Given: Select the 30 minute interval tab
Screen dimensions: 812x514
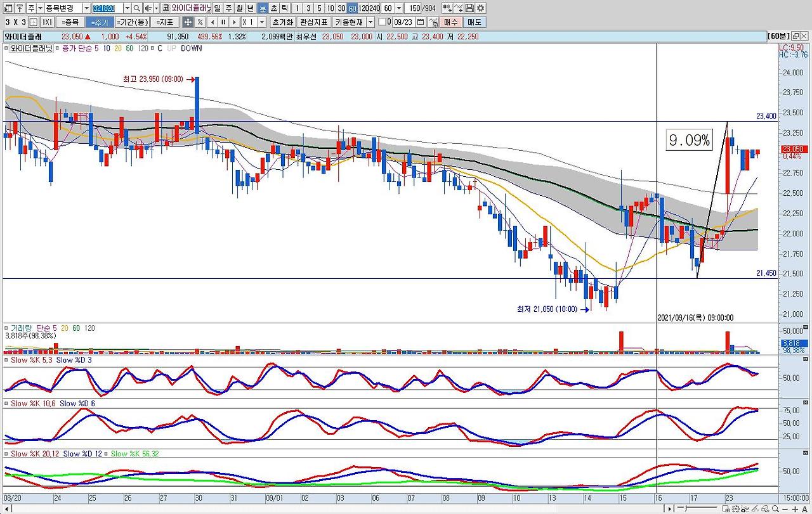Looking at the screenshot, I should click(341, 8).
